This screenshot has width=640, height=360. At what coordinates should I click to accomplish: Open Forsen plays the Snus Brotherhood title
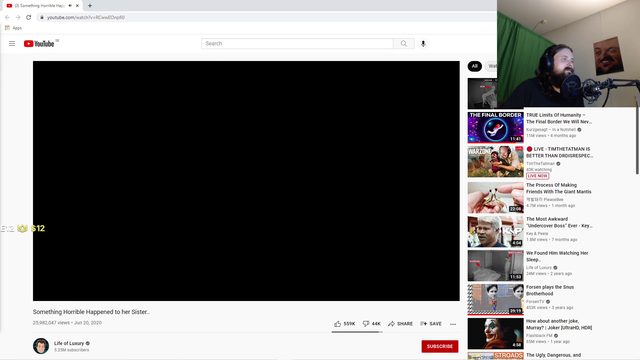tap(550, 290)
